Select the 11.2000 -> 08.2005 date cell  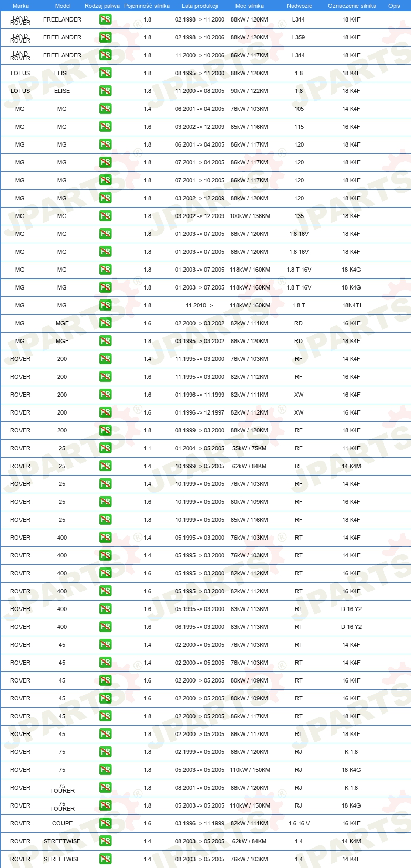(x=200, y=91)
